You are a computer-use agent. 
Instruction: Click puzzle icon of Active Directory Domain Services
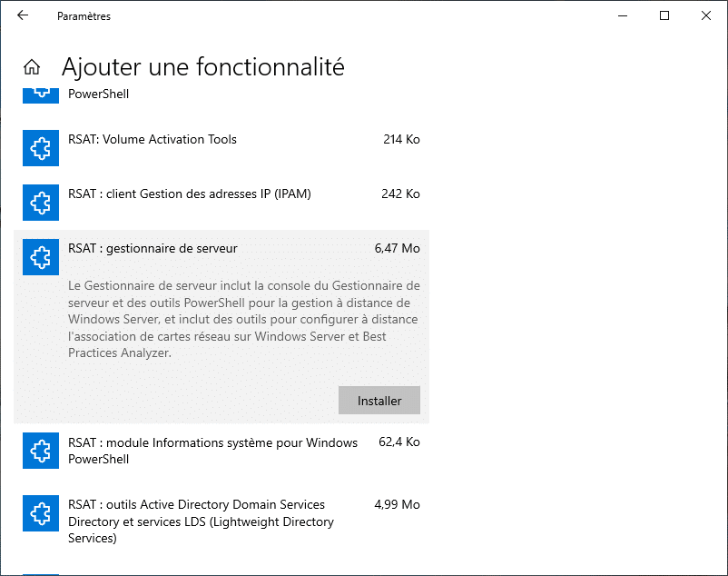tap(41, 513)
